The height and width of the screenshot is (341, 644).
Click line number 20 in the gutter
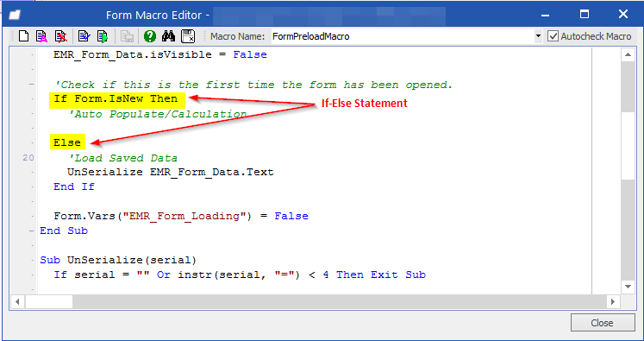[x=28, y=158]
